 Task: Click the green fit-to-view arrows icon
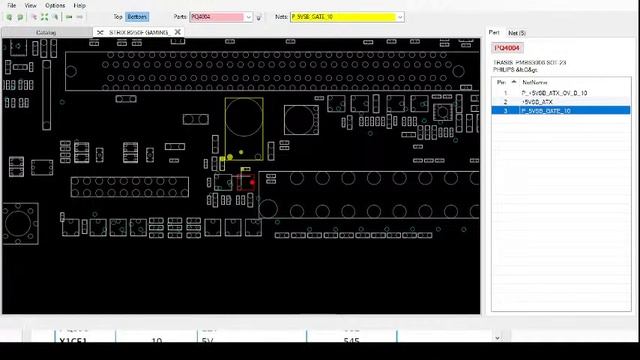click(44, 17)
